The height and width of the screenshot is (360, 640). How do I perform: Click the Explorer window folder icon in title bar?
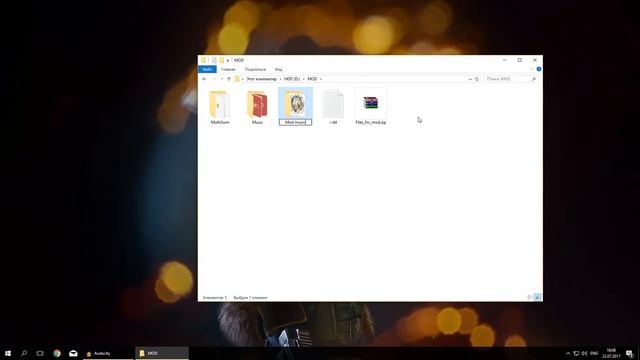pos(203,60)
